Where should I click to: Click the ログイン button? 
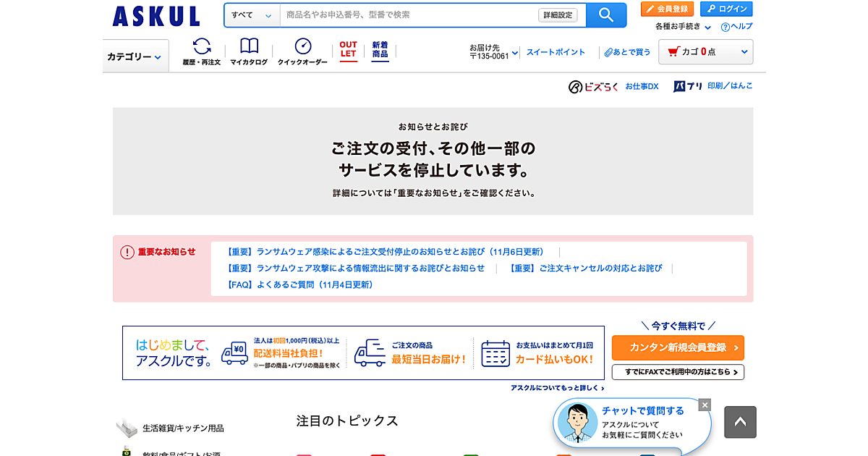pyautogui.click(x=726, y=9)
